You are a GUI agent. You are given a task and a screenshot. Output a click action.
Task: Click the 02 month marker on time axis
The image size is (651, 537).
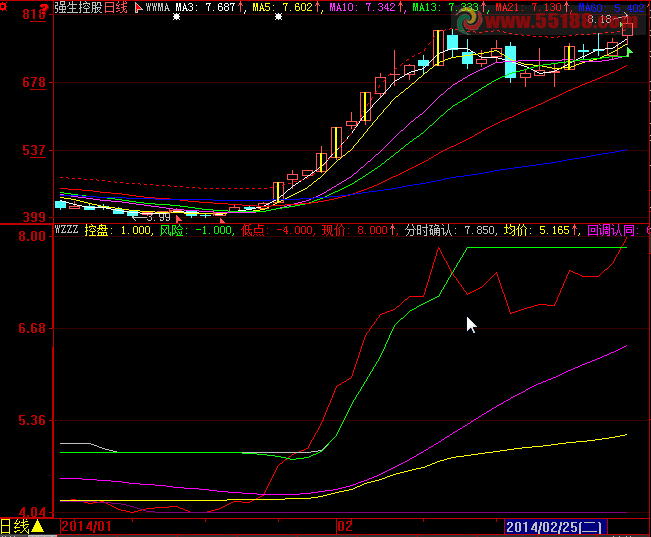(345, 527)
